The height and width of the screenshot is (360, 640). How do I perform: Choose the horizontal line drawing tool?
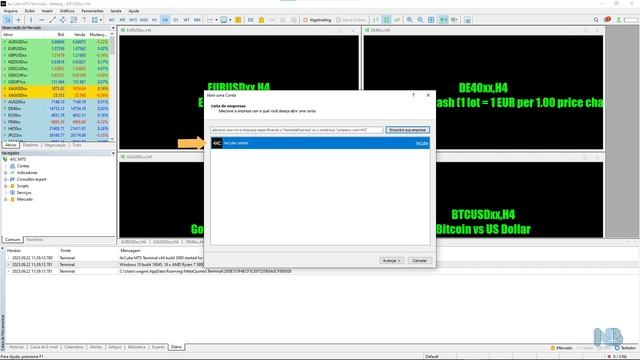click(x=42, y=20)
